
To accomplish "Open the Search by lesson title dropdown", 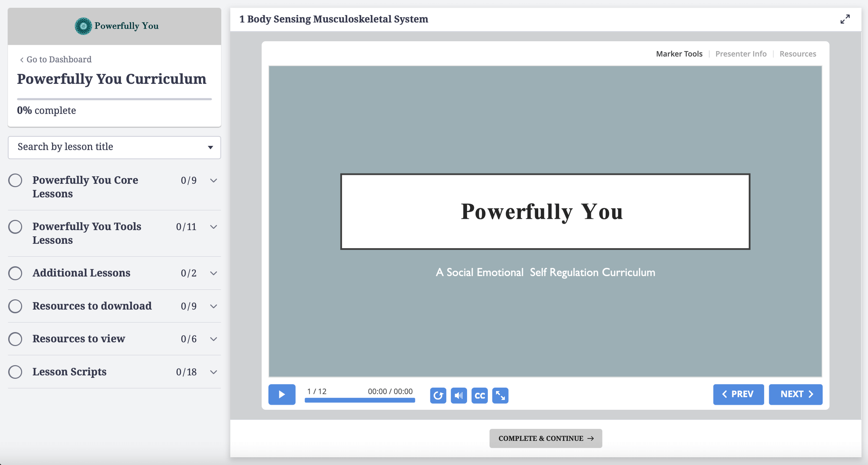I will pos(210,147).
